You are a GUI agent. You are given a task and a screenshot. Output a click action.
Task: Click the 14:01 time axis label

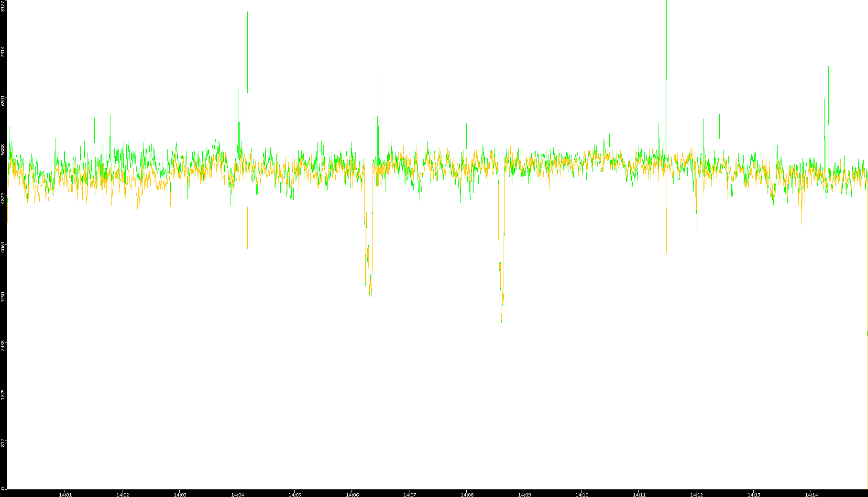coord(65,495)
